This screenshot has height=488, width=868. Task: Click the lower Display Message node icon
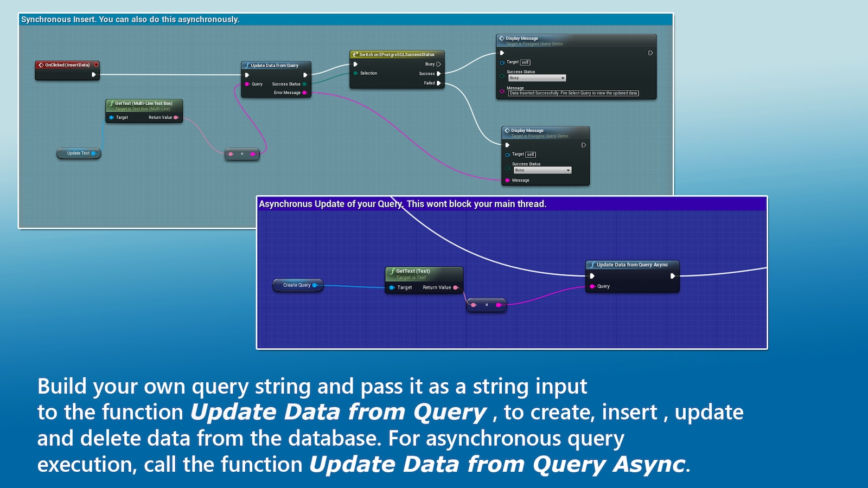click(507, 131)
